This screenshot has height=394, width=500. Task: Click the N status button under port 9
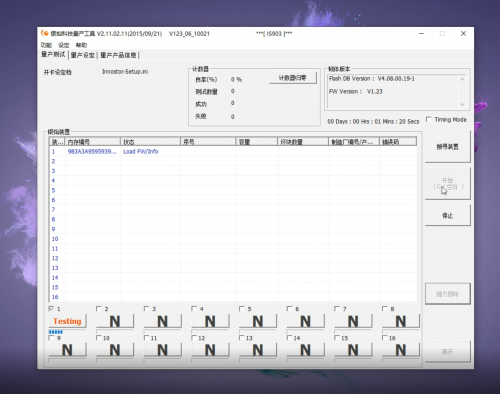tap(67, 350)
